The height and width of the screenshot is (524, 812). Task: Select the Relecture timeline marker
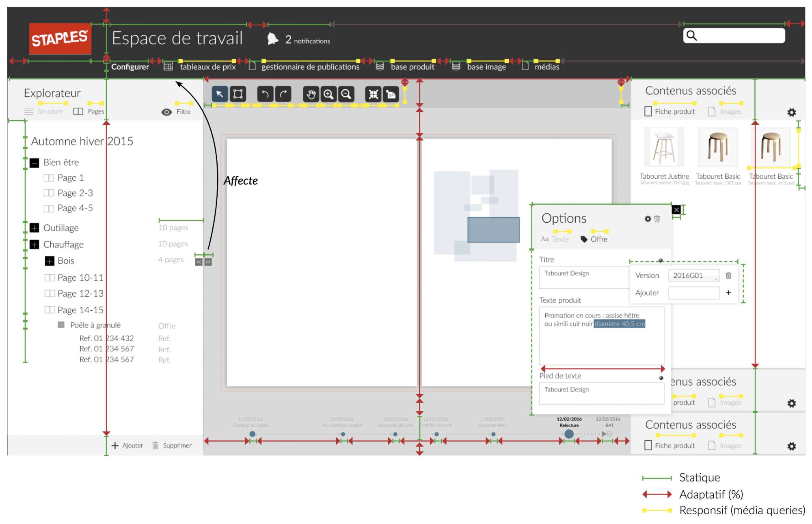click(569, 434)
